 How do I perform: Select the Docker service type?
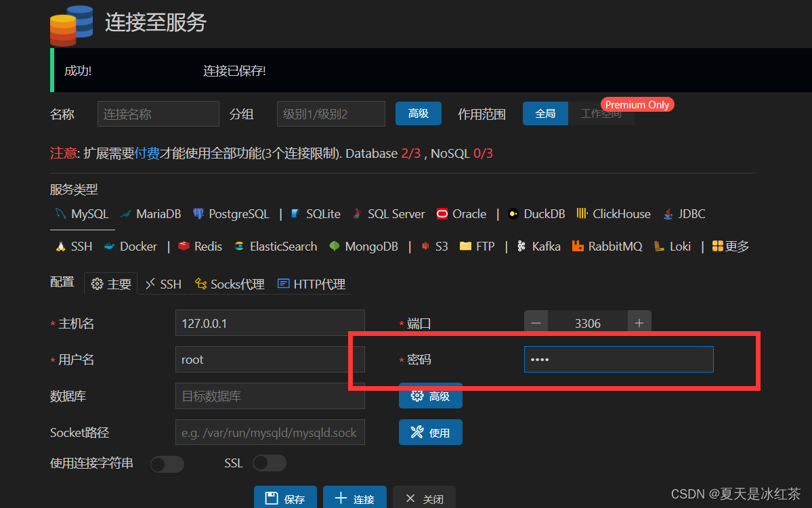(131, 247)
